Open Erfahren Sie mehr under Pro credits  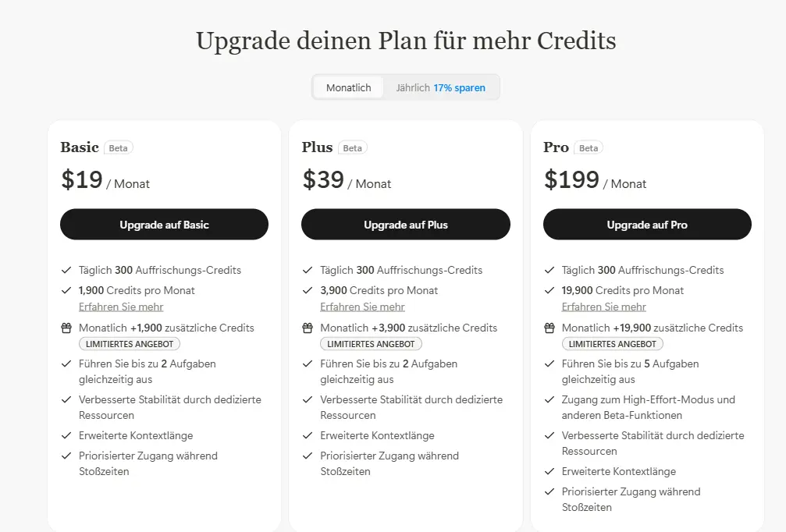[604, 307]
